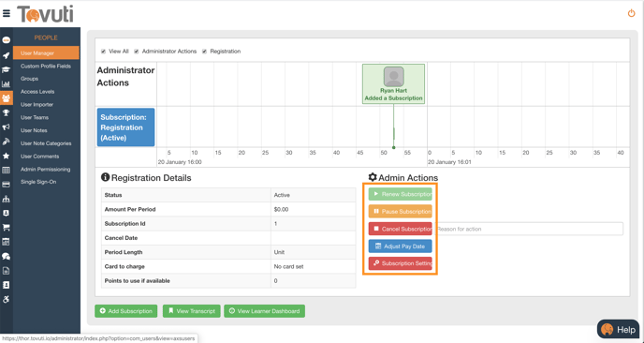Open User Notes menu item
644x343 pixels.
click(34, 130)
